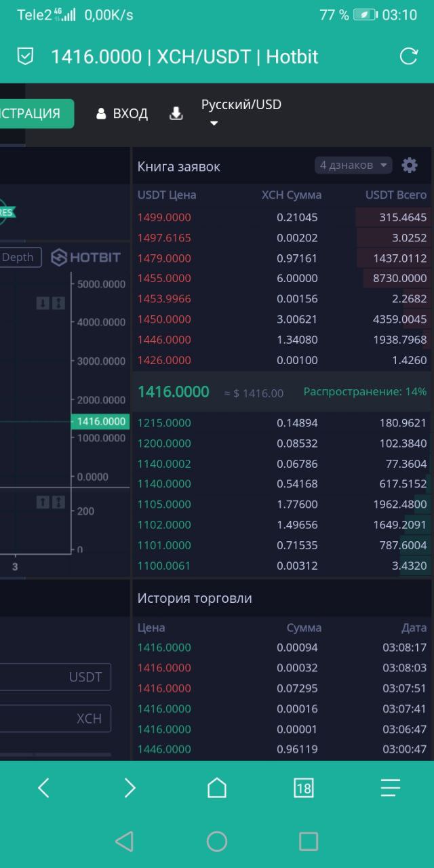Select bid price 1200.0000
Viewport: 434px width, 868px height.
[164, 443]
